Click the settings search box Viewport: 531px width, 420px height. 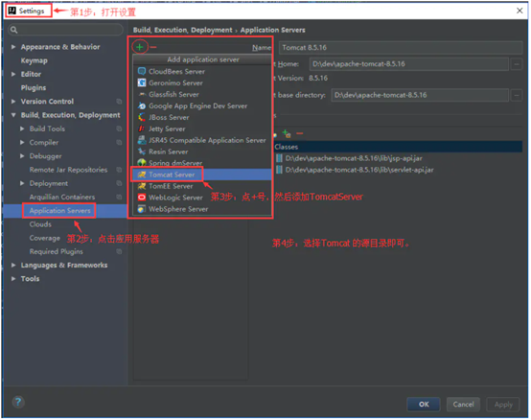pyautogui.click(x=65, y=30)
